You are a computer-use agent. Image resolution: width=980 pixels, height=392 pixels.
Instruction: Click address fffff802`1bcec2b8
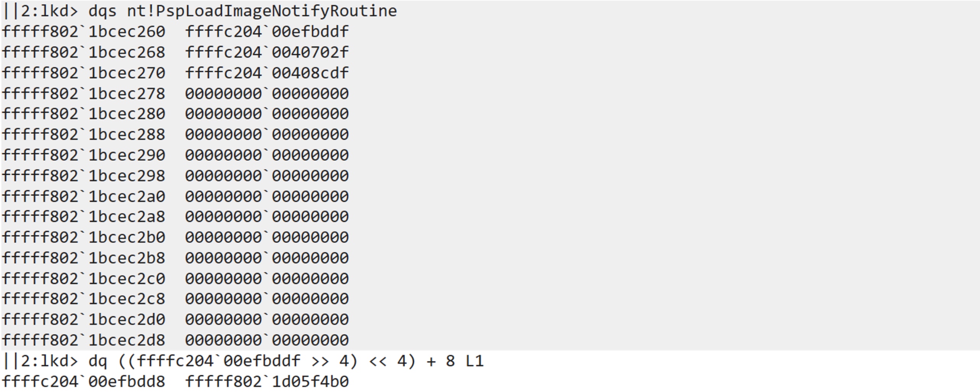click(84, 258)
